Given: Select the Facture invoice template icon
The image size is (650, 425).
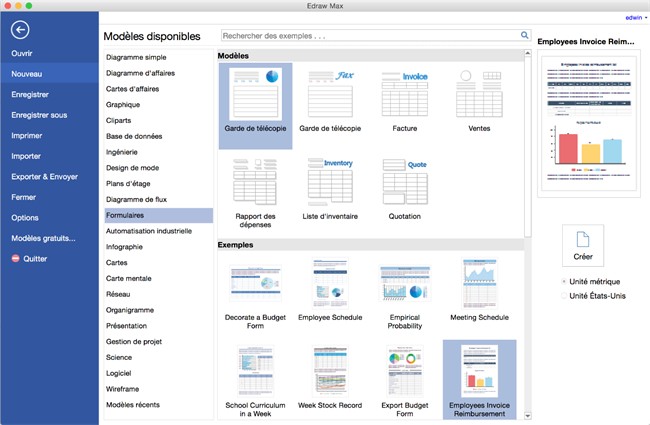Looking at the screenshot, I should [404, 94].
